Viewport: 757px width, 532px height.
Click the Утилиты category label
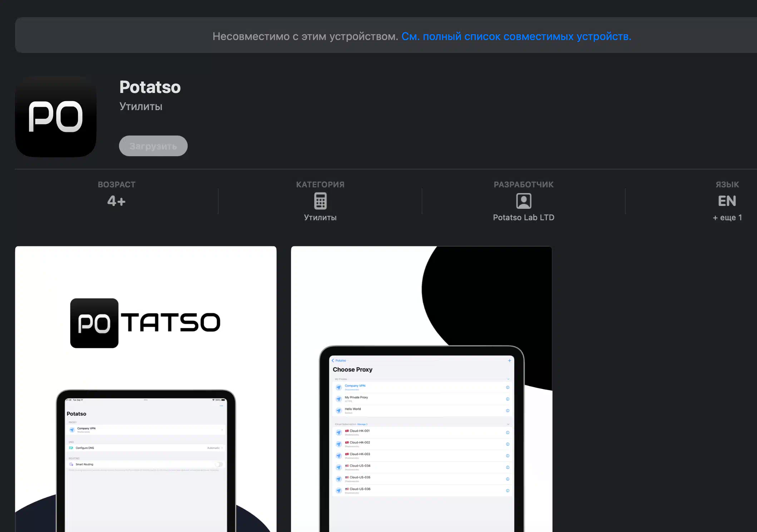coord(320,217)
